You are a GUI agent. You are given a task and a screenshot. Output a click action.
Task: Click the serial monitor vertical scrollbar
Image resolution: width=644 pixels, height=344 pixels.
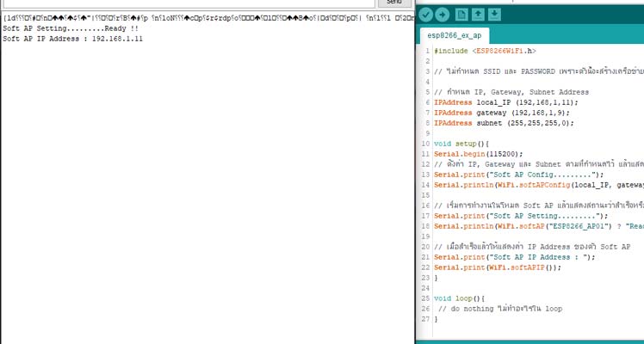(x=410, y=172)
